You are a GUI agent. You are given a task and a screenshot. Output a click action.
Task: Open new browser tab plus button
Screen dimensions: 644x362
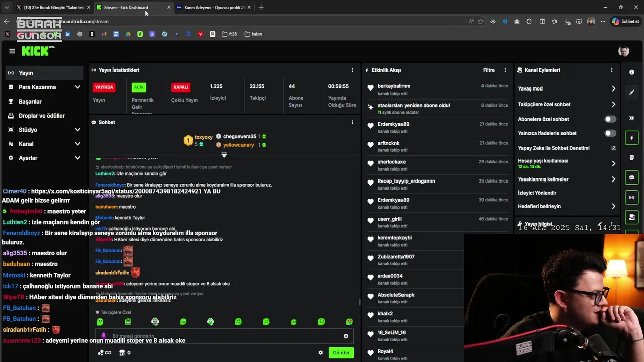point(261,7)
